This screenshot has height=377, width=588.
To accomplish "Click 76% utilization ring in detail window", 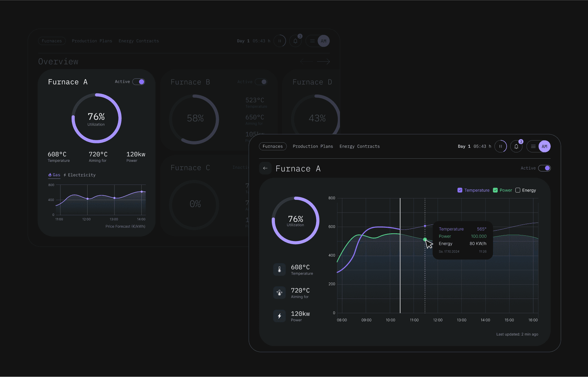I will (295, 220).
